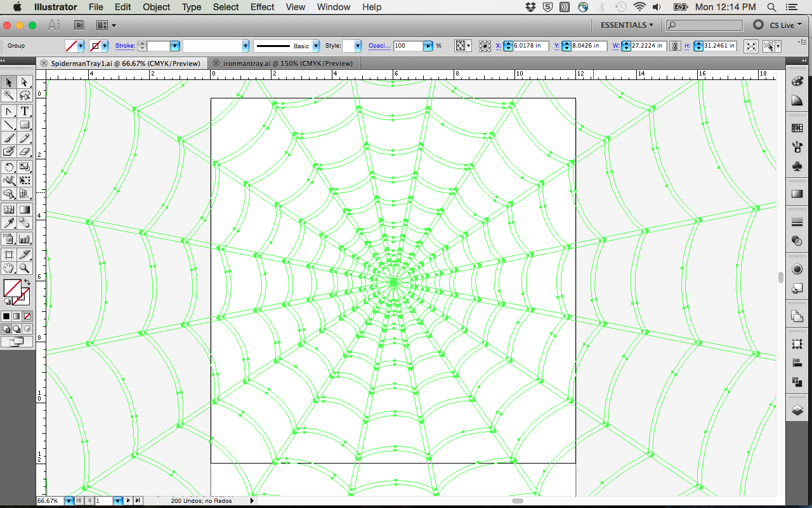The image size is (812, 508).
Task: Select the Zoom tool
Action: click(x=25, y=268)
